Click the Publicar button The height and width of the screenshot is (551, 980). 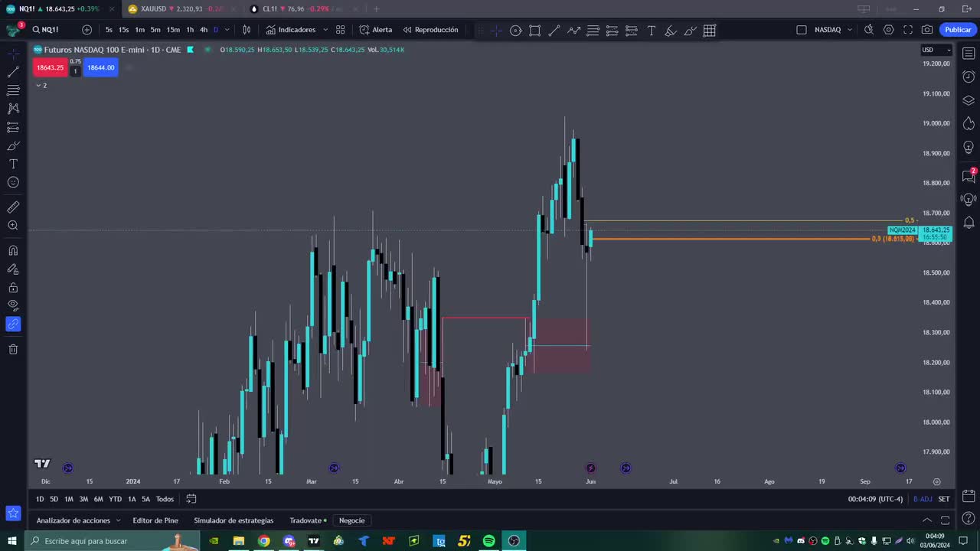coord(958,30)
